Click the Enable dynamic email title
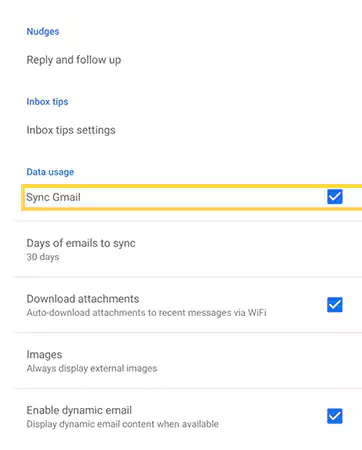This screenshot has width=362, height=450. click(79, 410)
